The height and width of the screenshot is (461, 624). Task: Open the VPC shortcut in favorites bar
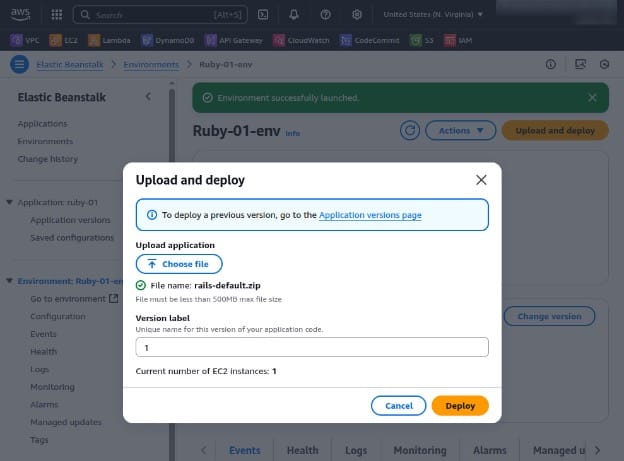click(x=25, y=40)
